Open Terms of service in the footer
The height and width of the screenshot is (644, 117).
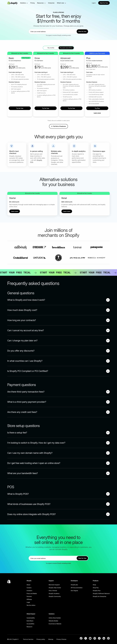pyautogui.click(x=28, y=639)
